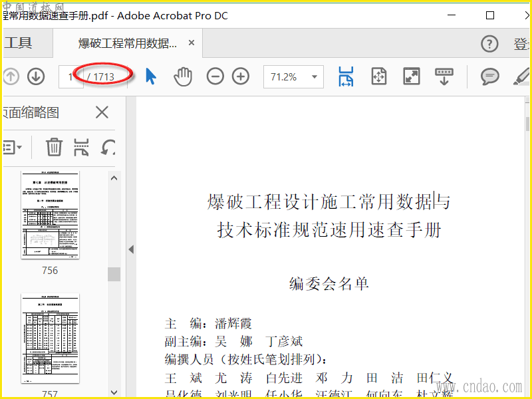The image size is (532, 399).
Task: Activate the hand pan tool
Action: (x=183, y=76)
